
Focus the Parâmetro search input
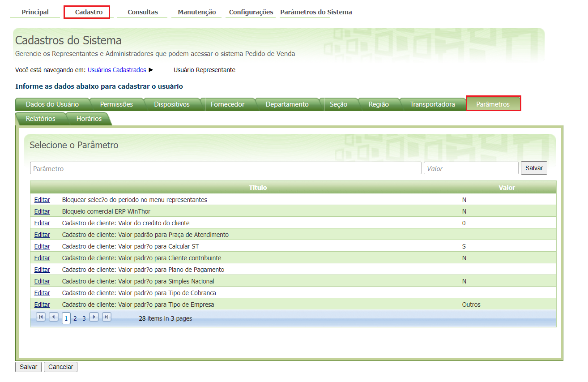point(226,168)
